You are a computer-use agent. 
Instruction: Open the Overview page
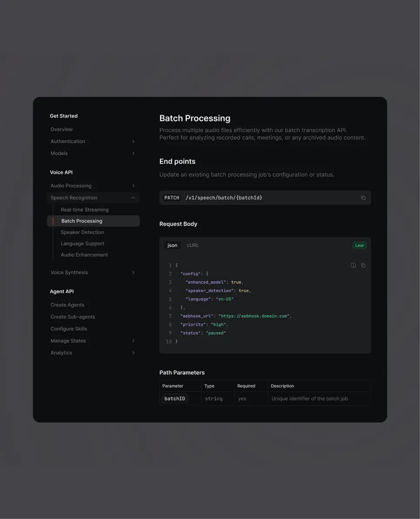click(x=61, y=129)
